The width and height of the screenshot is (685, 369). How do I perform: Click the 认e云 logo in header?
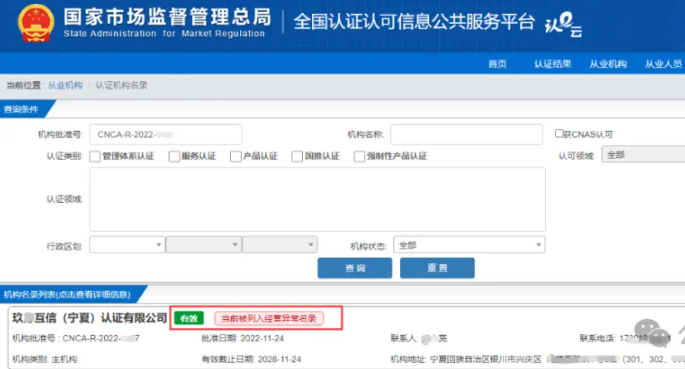pyautogui.click(x=564, y=24)
